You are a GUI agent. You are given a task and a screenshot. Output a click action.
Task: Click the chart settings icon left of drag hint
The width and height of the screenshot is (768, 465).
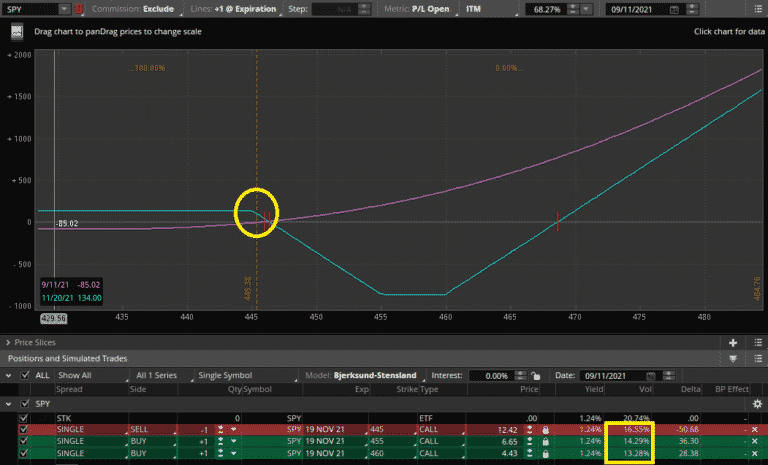coord(17,31)
